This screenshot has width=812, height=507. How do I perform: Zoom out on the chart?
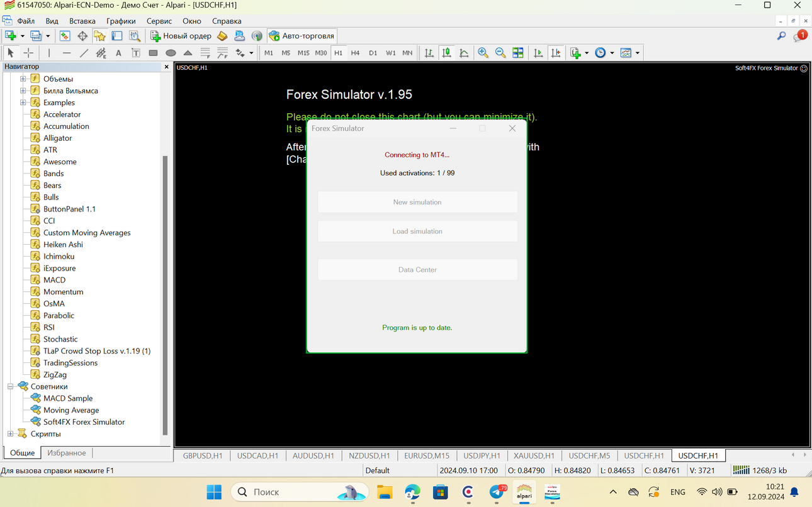[500, 53]
